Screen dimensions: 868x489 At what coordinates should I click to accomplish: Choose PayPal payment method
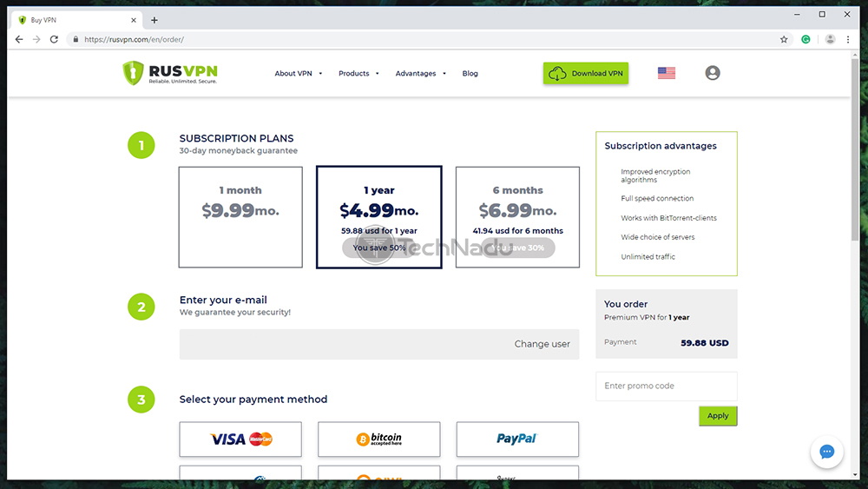[517, 439]
